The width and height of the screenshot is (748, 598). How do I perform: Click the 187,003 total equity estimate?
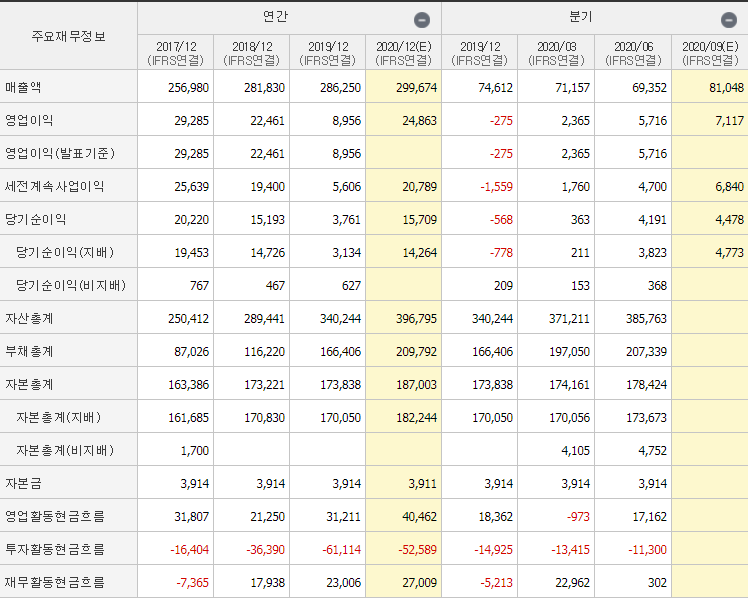pos(416,384)
